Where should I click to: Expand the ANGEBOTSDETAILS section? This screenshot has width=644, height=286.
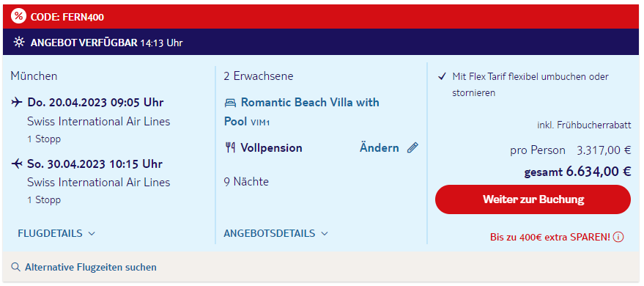276,233
